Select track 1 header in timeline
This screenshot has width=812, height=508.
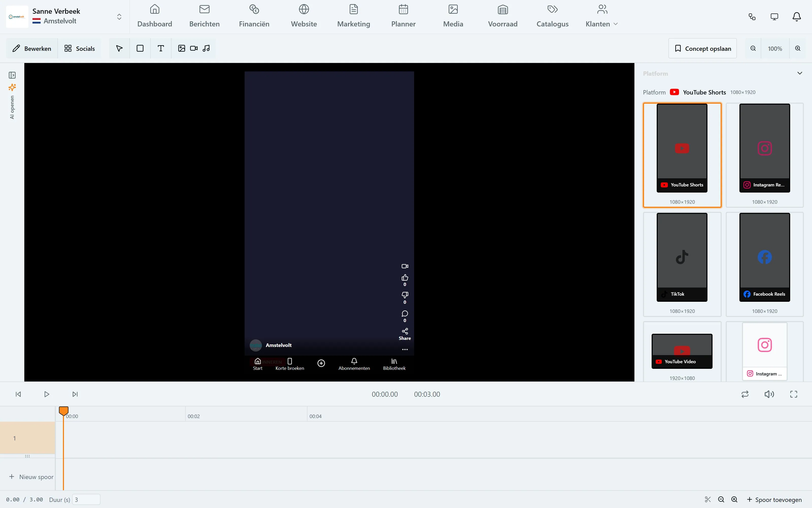[27, 438]
